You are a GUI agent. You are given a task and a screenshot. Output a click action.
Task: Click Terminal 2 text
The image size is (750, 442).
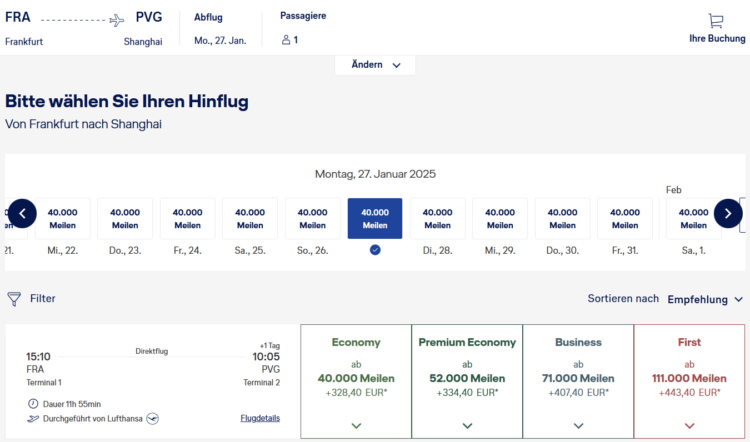pyautogui.click(x=262, y=383)
